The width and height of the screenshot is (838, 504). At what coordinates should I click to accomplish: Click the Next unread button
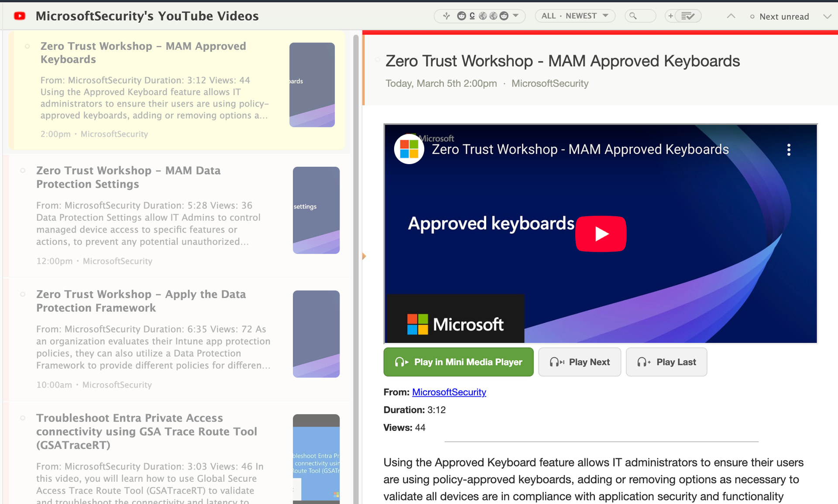(780, 17)
